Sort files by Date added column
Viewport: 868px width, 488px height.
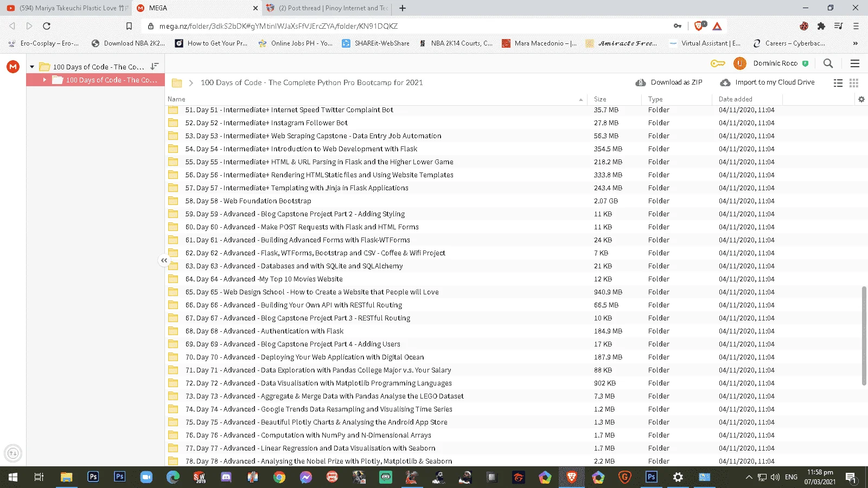click(736, 99)
